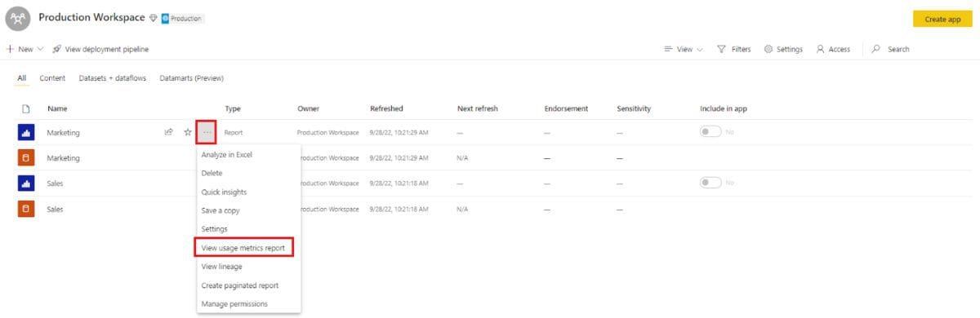Favorite the Marketing report with star icon
The image size is (980, 318).
tap(188, 131)
